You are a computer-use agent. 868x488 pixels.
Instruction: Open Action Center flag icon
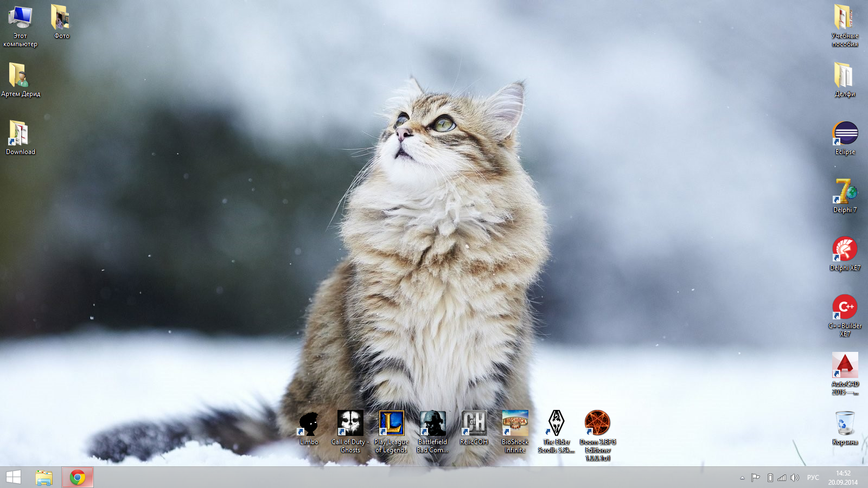coord(755,478)
